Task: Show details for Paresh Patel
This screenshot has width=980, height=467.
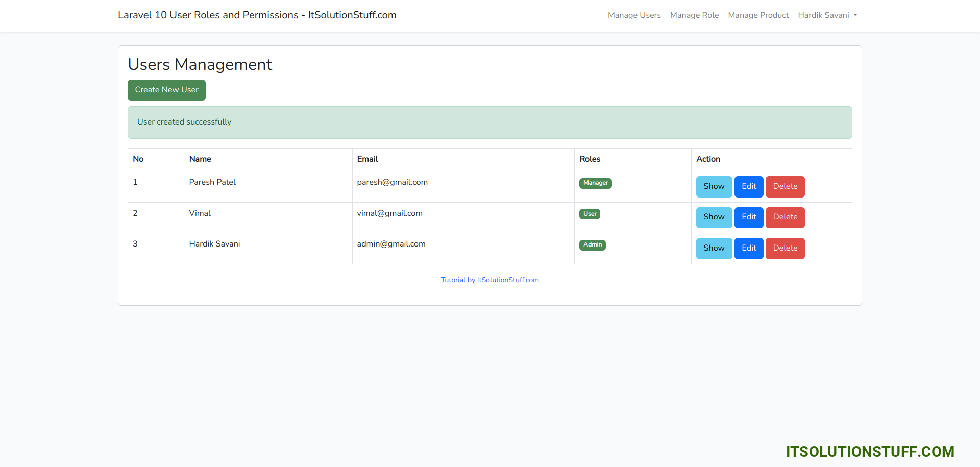Action: (x=714, y=186)
